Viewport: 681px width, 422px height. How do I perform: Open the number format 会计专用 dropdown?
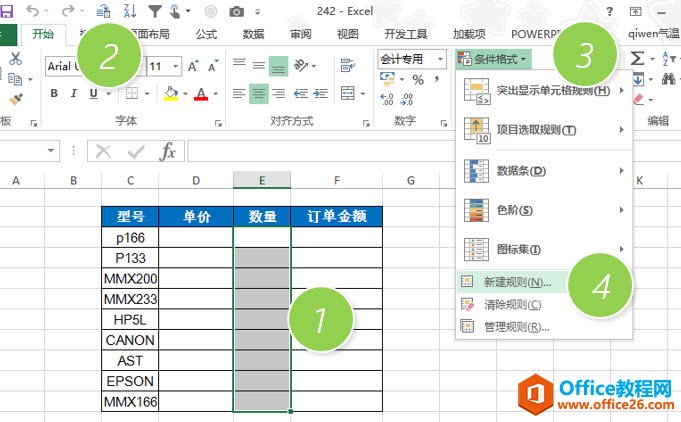440,59
